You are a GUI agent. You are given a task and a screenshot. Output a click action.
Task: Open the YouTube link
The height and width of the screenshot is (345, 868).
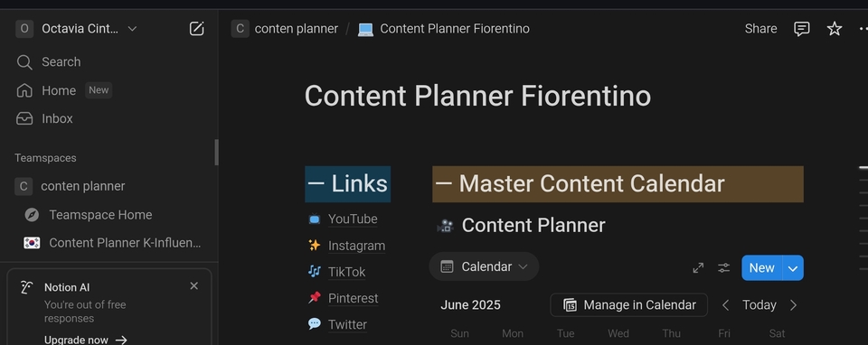point(353,219)
